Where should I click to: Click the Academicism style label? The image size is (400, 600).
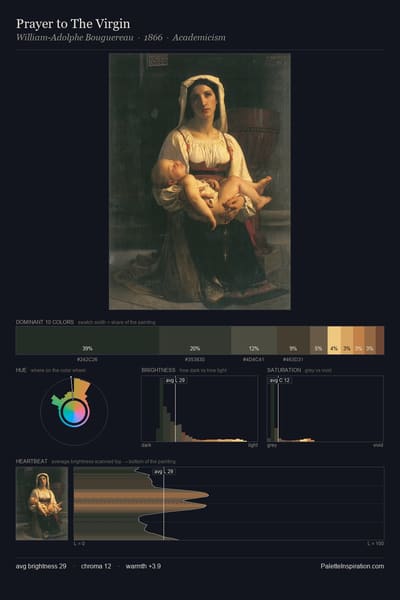coord(199,38)
